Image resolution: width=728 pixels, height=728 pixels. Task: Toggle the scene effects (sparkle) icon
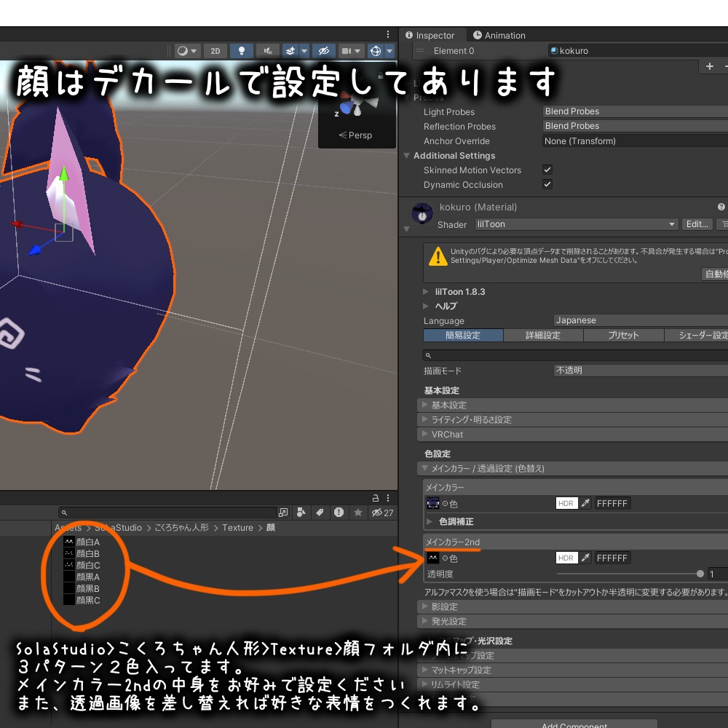tap(290, 51)
